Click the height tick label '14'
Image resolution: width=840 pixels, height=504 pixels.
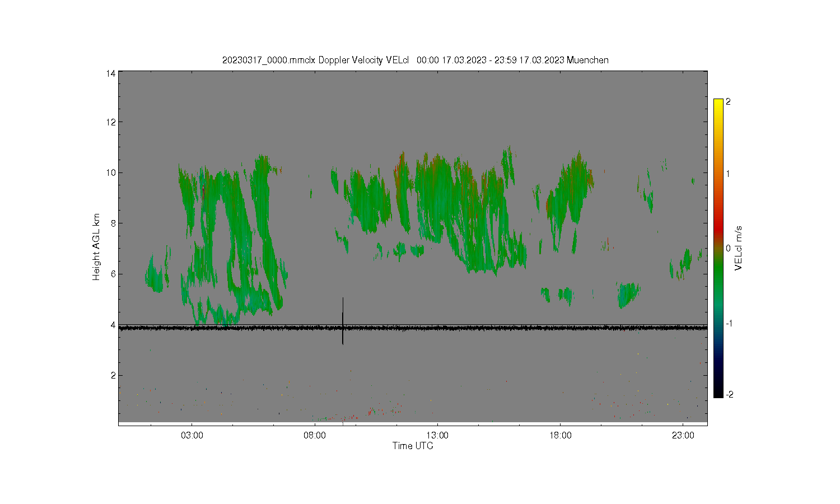tap(111, 73)
